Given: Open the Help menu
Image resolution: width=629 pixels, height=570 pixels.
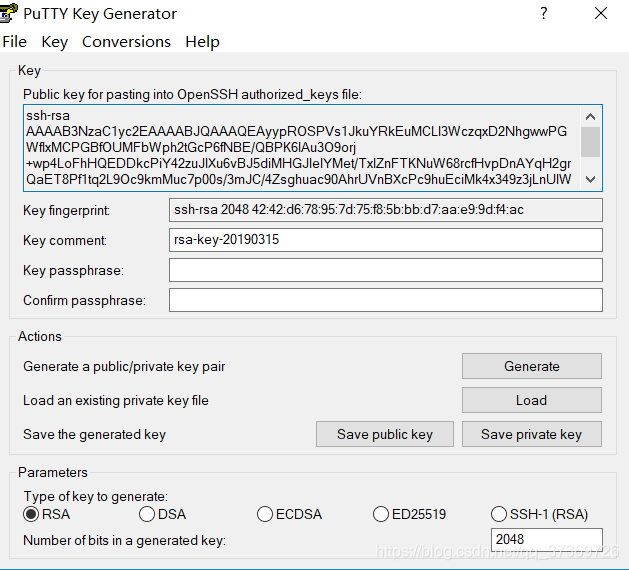Looking at the screenshot, I should [x=202, y=42].
